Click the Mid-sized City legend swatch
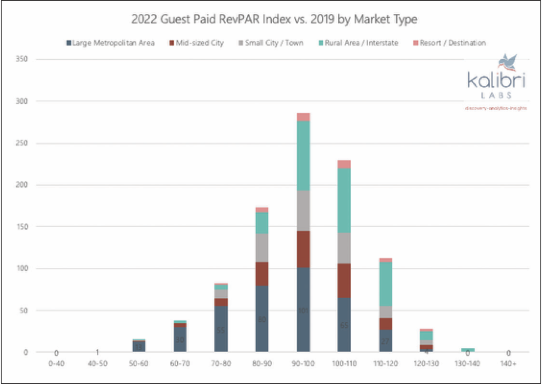Screen dimensions: 542x384 172,43
